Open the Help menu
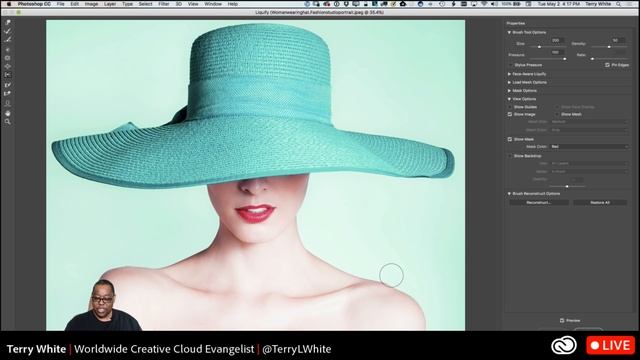 click(x=233, y=4)
